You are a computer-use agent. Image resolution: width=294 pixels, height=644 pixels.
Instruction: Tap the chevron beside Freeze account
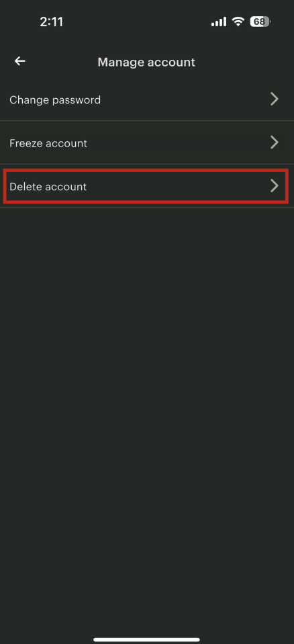click(275, 143)
